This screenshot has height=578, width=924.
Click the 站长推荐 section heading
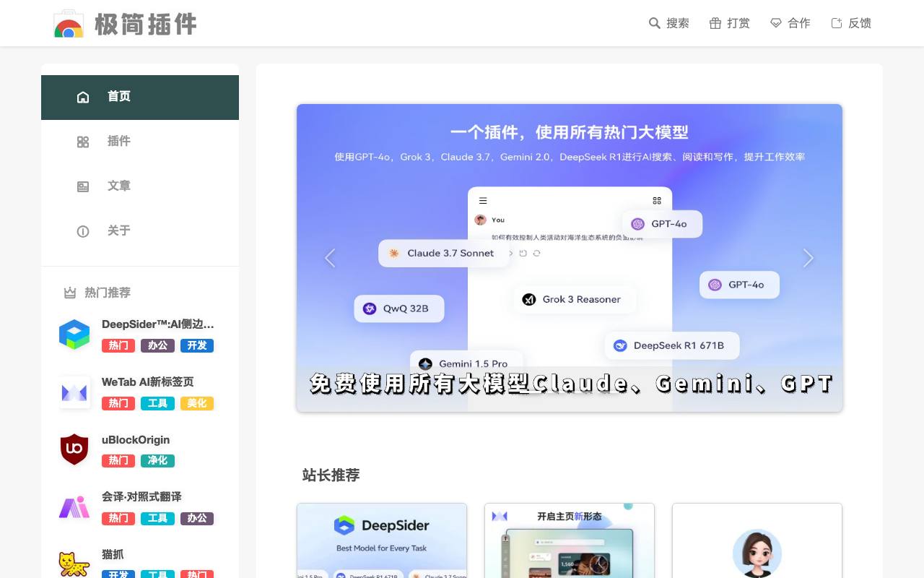[331, 475]
